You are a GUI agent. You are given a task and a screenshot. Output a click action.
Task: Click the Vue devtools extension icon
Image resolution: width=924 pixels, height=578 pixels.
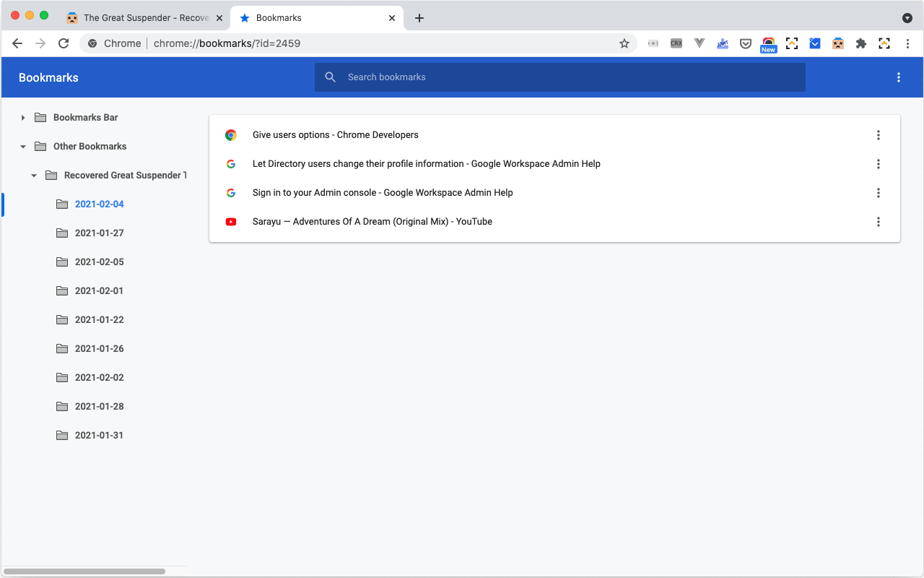tap(699, 43)
